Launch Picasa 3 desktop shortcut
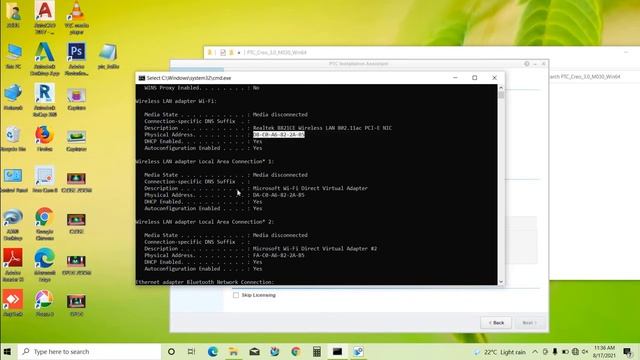 (x=45, y=303)
